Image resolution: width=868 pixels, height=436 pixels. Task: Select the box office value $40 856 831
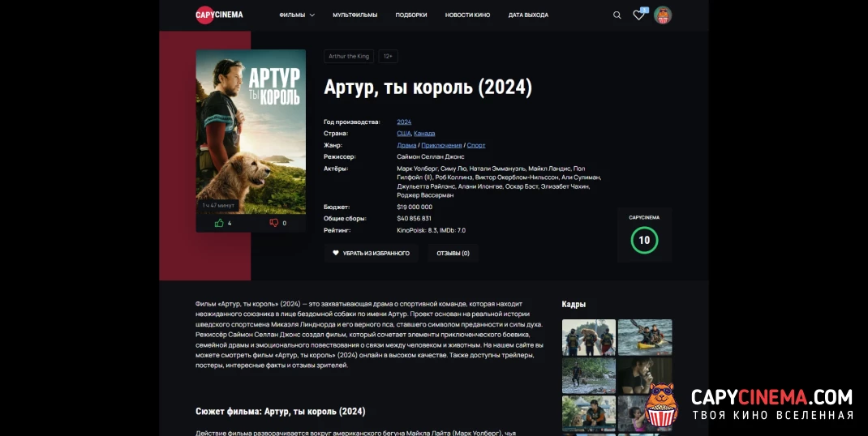(x=414, y=219)
